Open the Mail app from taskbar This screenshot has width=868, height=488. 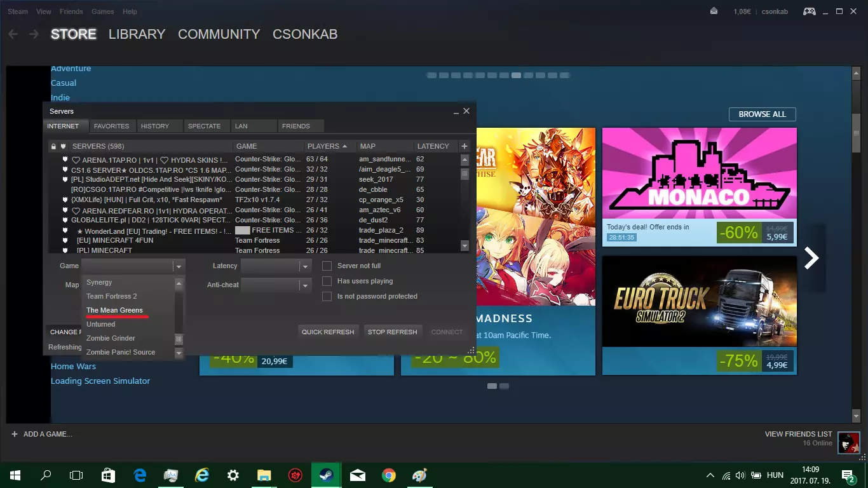coord(358,475)
